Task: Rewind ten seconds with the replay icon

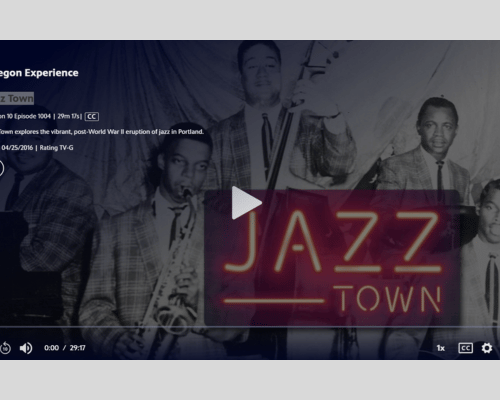Action: pos(5,348)
